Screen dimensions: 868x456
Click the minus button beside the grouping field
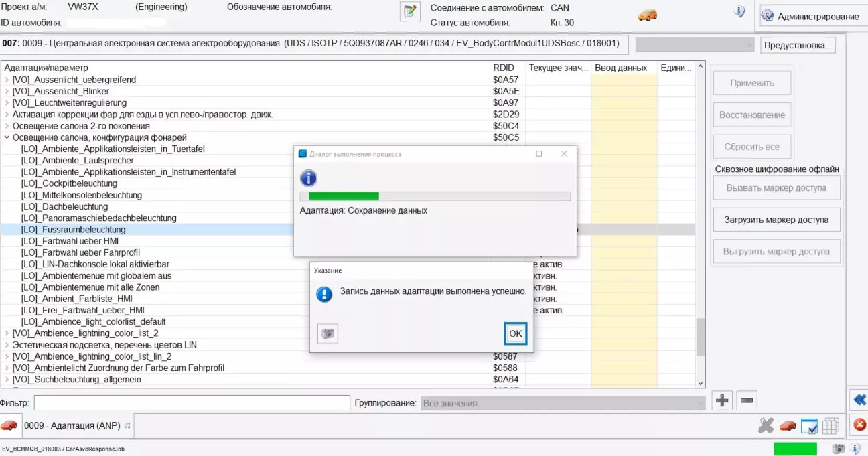(x=747, y=401)
